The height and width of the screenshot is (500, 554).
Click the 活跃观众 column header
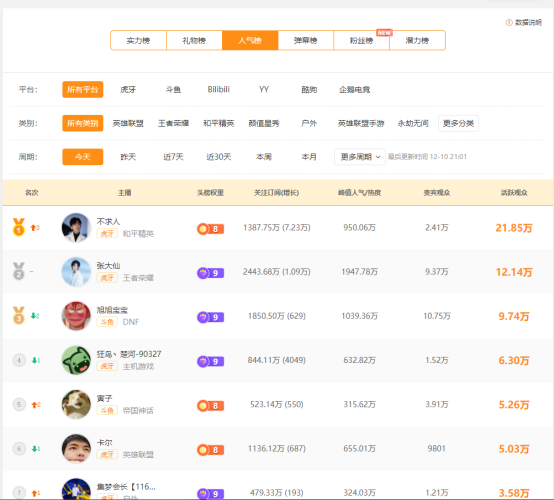[x=514, y=193]
